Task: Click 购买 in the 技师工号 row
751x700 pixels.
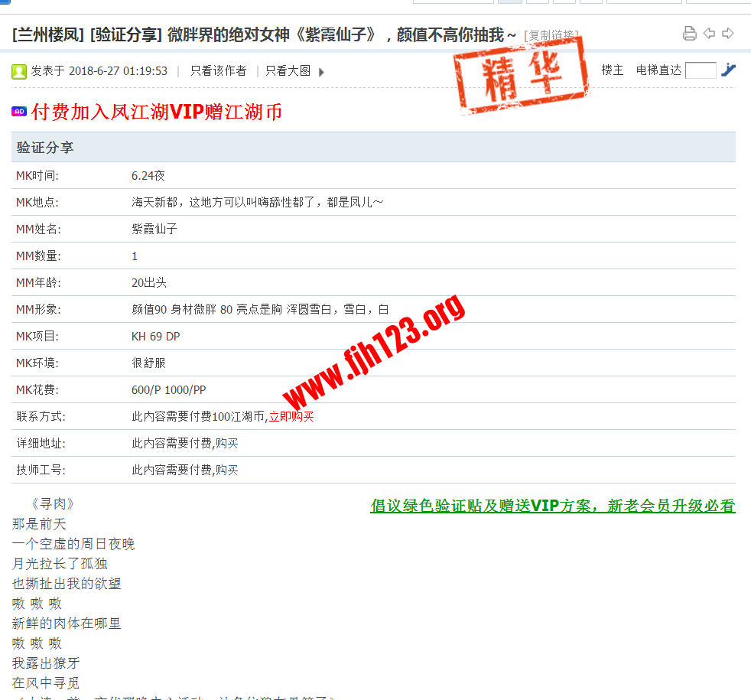Action: coord(226,470)
